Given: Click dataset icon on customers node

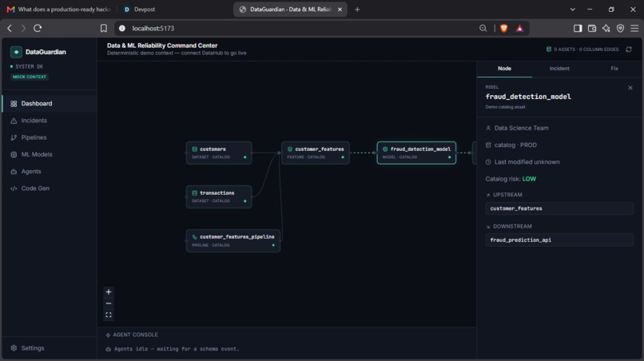Looking at the screenshot, I should point(195,149).
